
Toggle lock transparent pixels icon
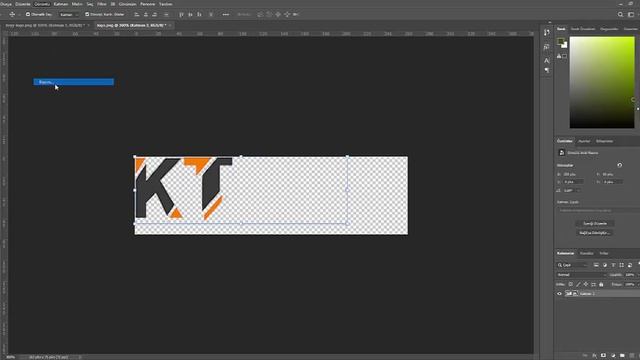[571, 284]
